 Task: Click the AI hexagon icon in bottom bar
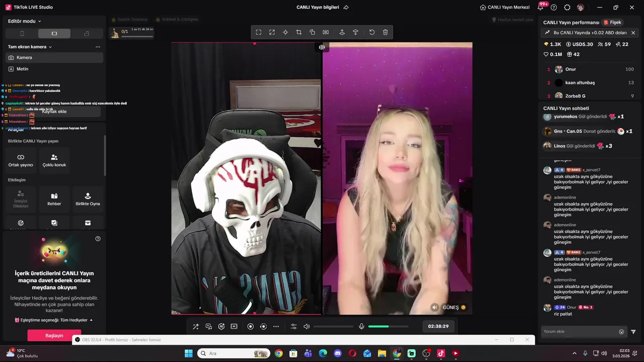pos(221,326)
